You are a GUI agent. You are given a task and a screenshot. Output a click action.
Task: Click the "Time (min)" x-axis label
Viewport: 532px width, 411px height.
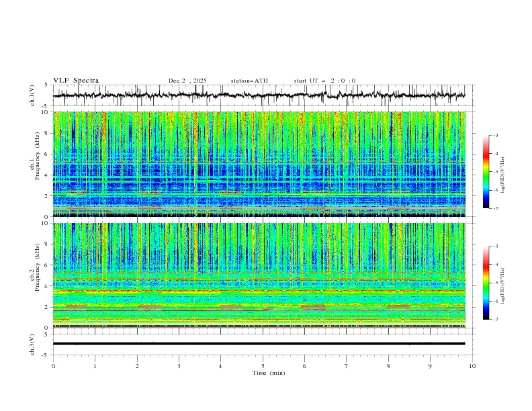point(269,373)
